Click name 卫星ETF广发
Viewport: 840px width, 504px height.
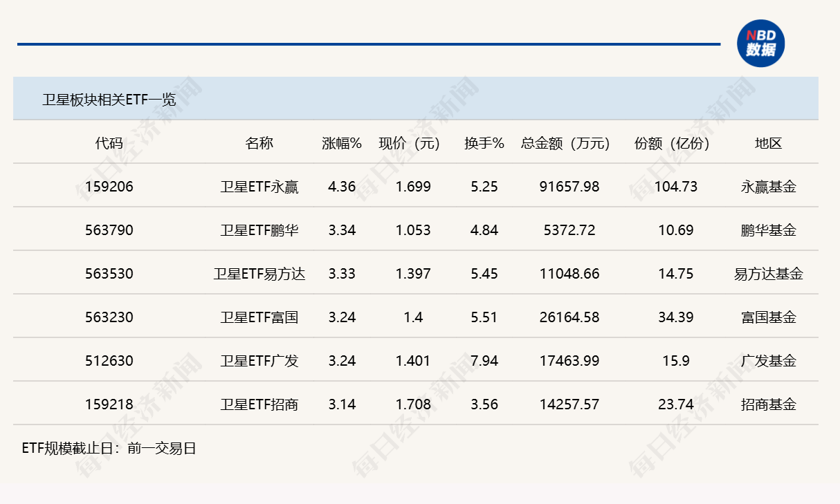259,361
